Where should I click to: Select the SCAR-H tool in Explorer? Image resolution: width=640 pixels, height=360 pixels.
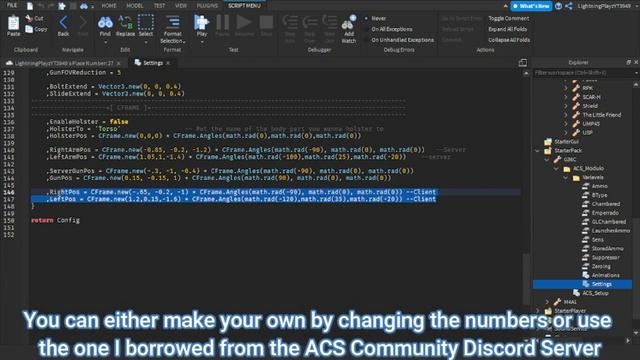[x=591, y=97]
